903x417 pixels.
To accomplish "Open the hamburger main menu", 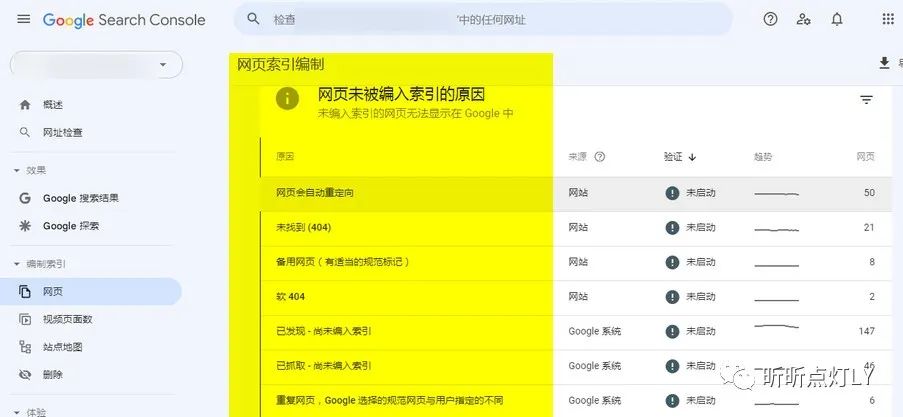I will click(x=23, y=19).
